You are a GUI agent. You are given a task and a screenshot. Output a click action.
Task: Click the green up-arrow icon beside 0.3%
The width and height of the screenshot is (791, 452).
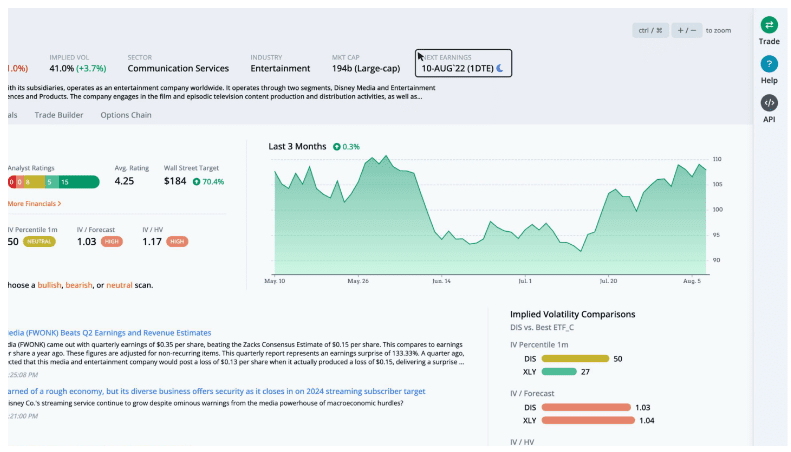point(336,146)
